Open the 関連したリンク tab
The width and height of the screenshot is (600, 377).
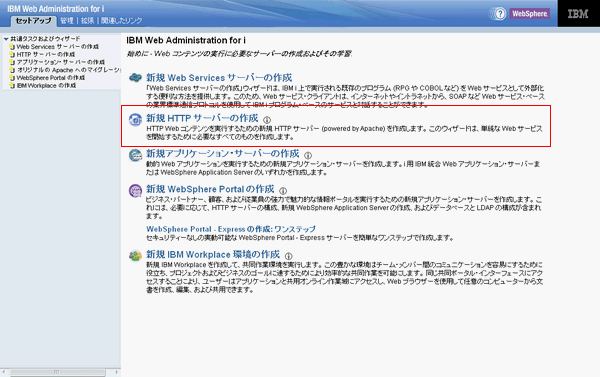tap(121, 21)
